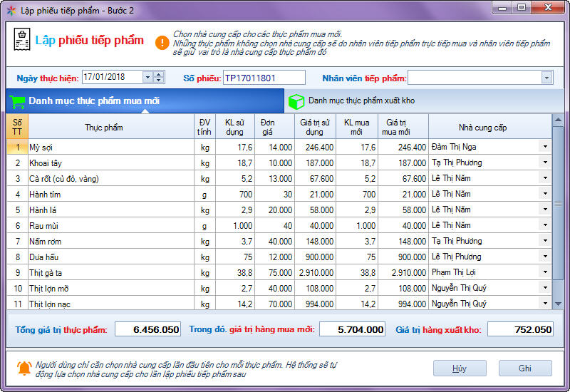Open the date picker dropdown for Ngày thực hiện
Screen dimensions: 570x392
coord(147,77)
